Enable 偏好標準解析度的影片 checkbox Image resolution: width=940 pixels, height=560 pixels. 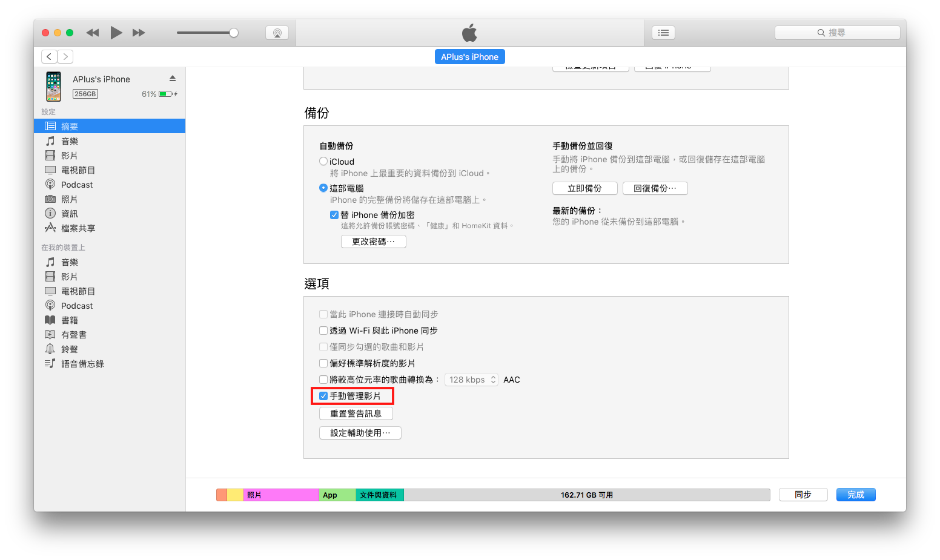click(x=323, y=363)
